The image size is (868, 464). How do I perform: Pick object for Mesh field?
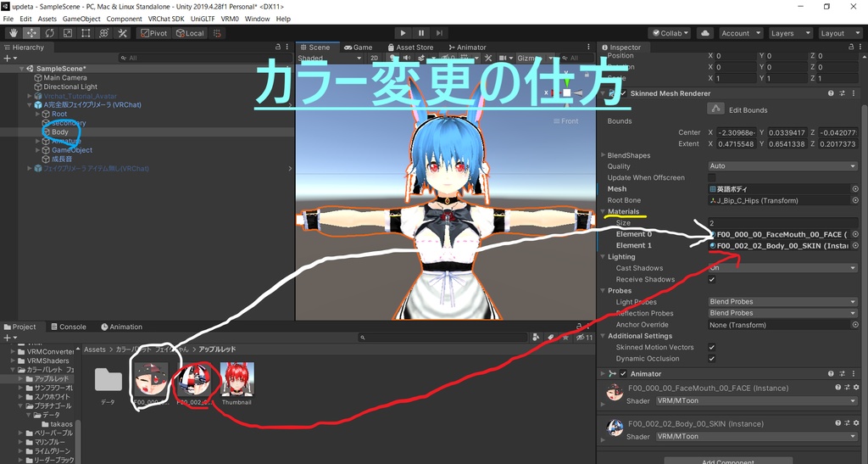point(855,189)
